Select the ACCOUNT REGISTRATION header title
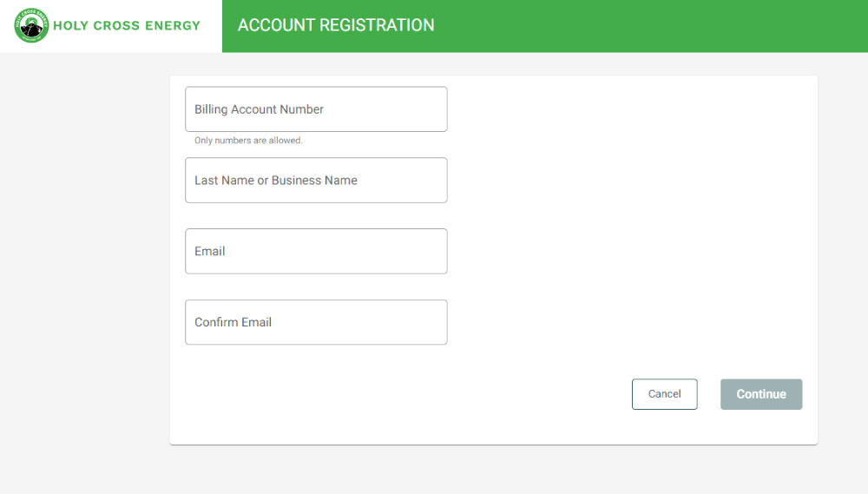Screen dimensions: 868x494 pyautogui.click(x=336, y=25)
